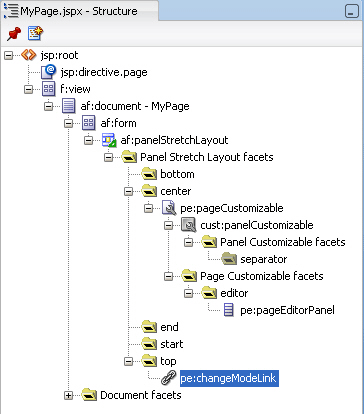Select the f:view label
Viewport: 364px width, 414px height.
75,89
